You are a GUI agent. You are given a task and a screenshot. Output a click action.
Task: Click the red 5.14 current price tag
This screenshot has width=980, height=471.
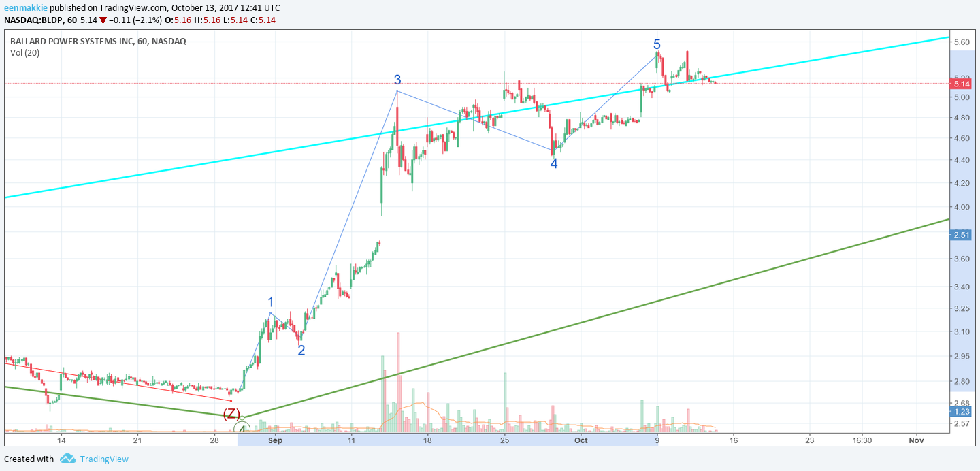[961, 84]
